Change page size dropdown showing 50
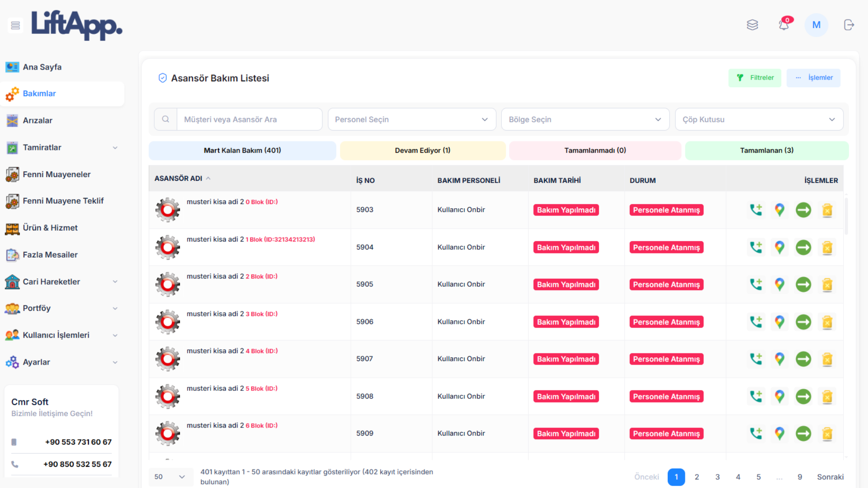This screenshot has height=488, width=868. click(170, 477)
